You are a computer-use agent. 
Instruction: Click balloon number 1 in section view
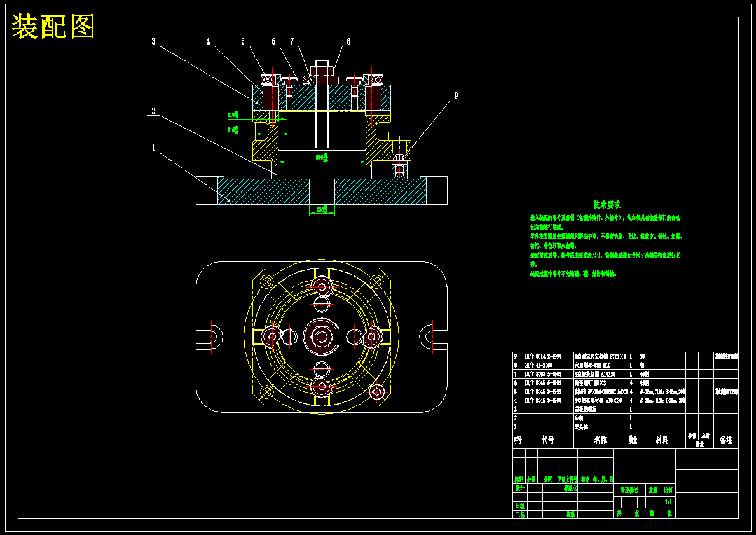(x=153, y=148)
